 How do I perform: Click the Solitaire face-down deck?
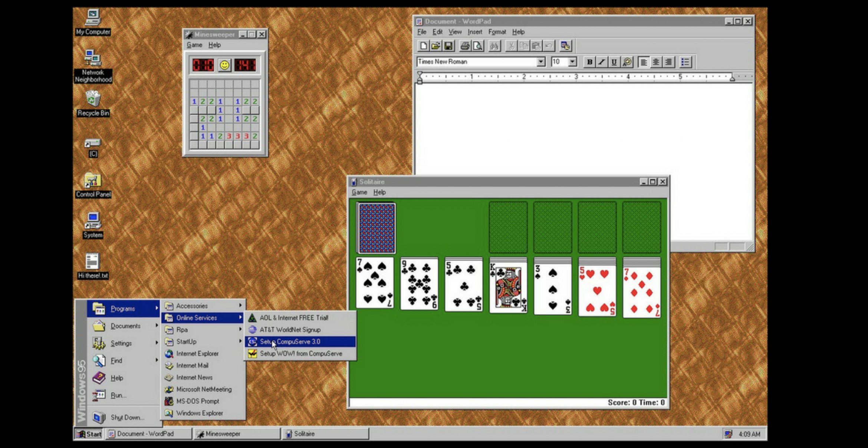377,228
